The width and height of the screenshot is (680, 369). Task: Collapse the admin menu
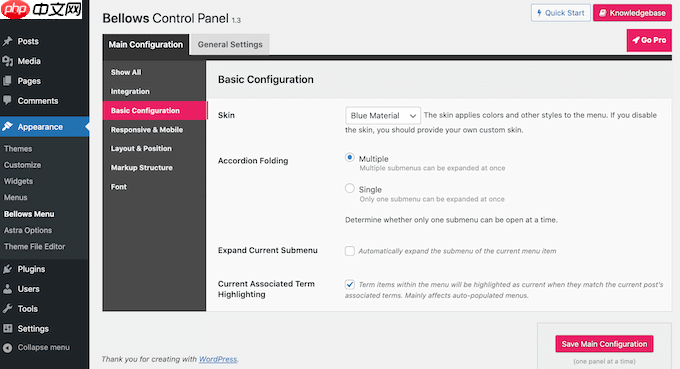(x=36, y=347)
